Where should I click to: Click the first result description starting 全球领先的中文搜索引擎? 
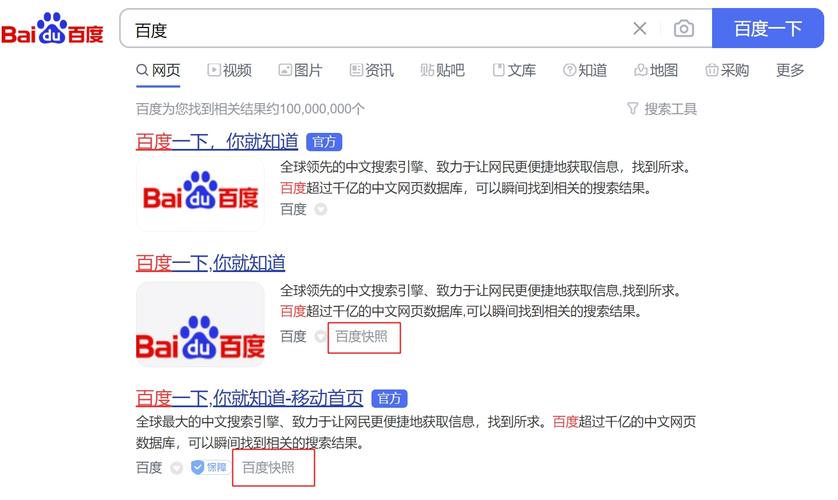(485, 177)
